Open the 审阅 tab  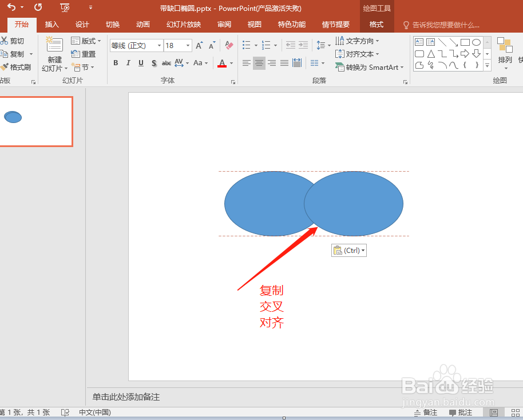[224, 25]
